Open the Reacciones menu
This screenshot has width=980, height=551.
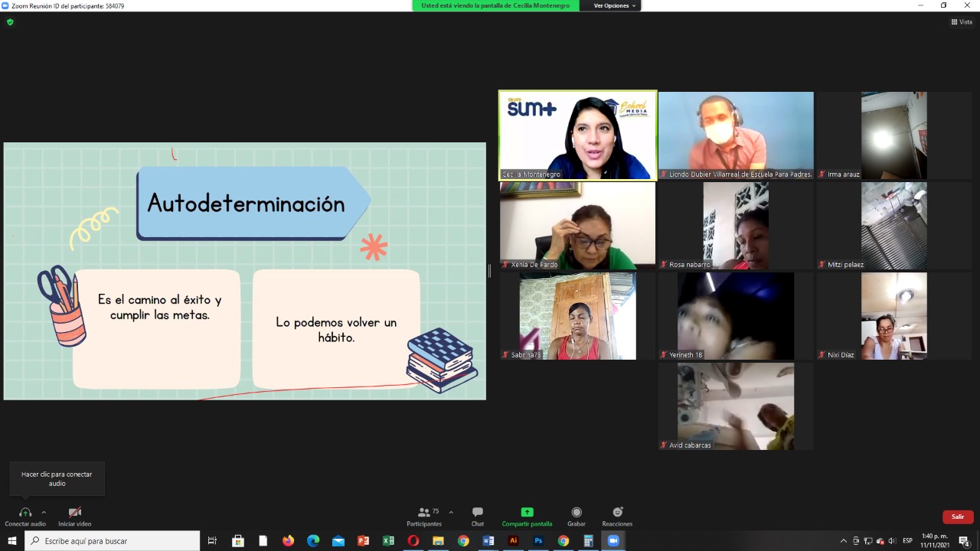(617, 517)
